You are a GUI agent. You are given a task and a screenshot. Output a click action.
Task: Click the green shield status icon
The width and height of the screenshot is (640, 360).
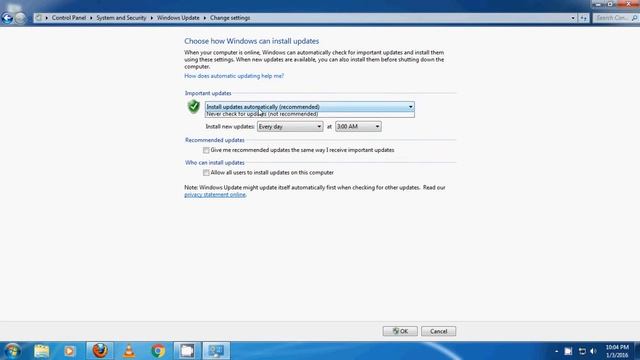click(193, 107)
